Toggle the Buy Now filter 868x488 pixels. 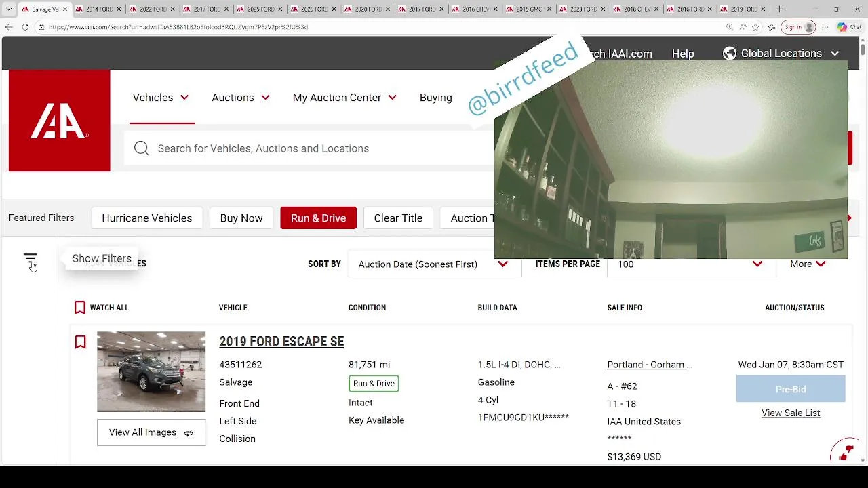point(241,218)
